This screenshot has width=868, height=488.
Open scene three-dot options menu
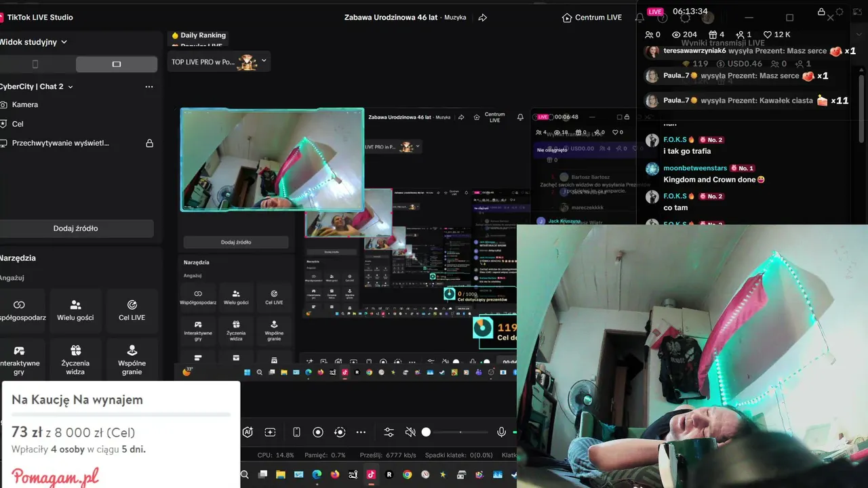[x=149, y=87]
